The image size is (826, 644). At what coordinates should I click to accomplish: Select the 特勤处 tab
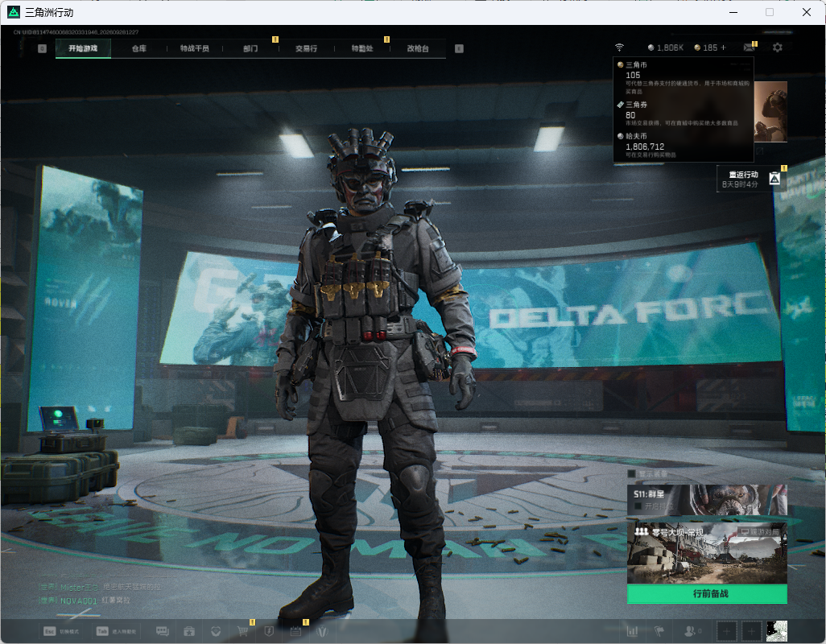pyautogui.click(x=362, y=48)
